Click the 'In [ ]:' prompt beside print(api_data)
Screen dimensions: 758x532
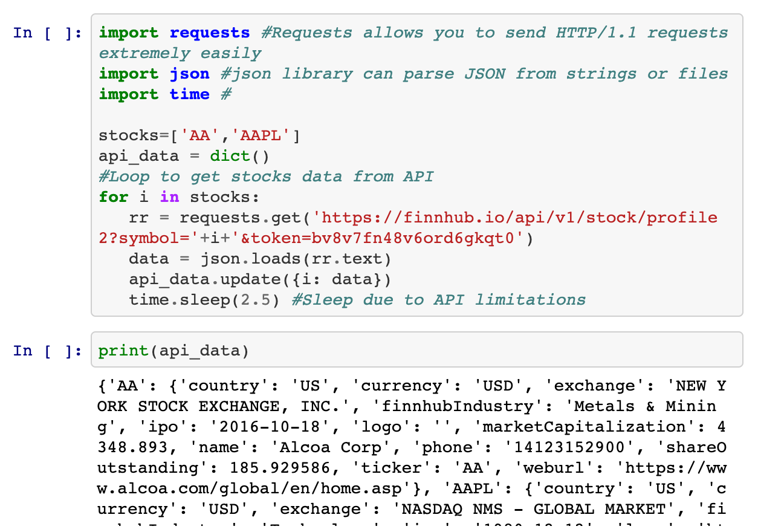[x=48, y=351]
